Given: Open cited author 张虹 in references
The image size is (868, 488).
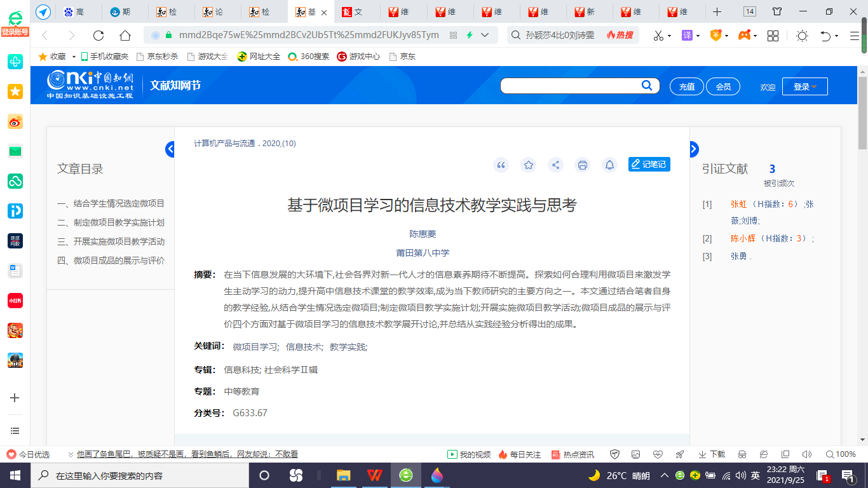Looking at the screenshot, I should pyautogui.click(x=739, y=204).
